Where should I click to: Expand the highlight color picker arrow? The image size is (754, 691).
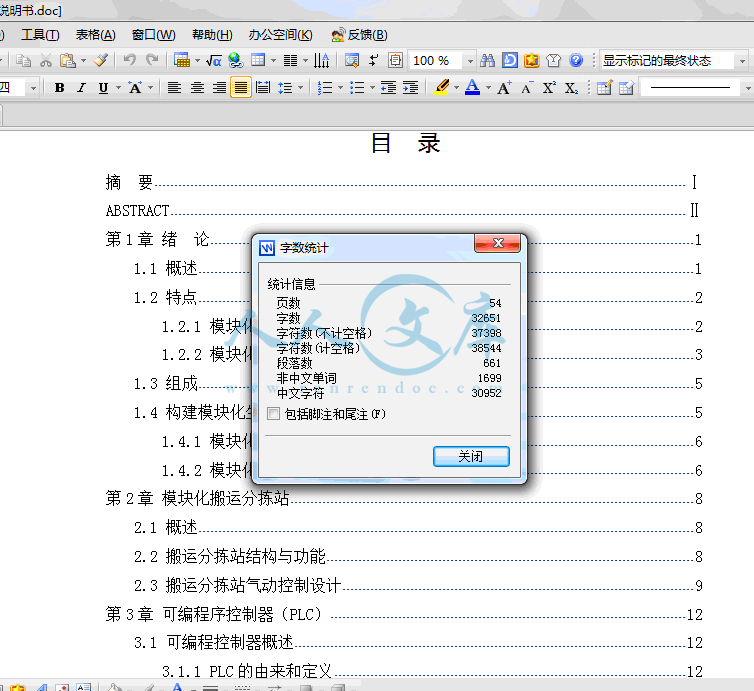456,88
